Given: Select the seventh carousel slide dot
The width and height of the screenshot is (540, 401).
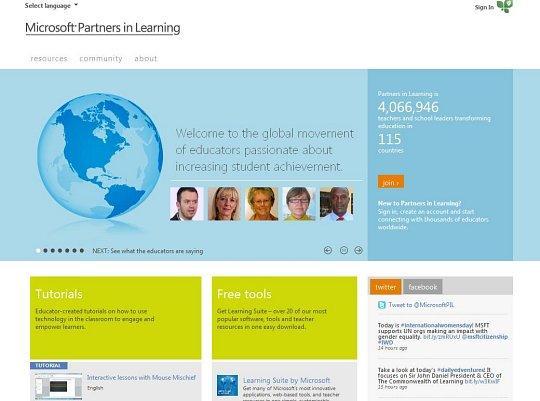Looking at the screenshot, I should 82,251.
